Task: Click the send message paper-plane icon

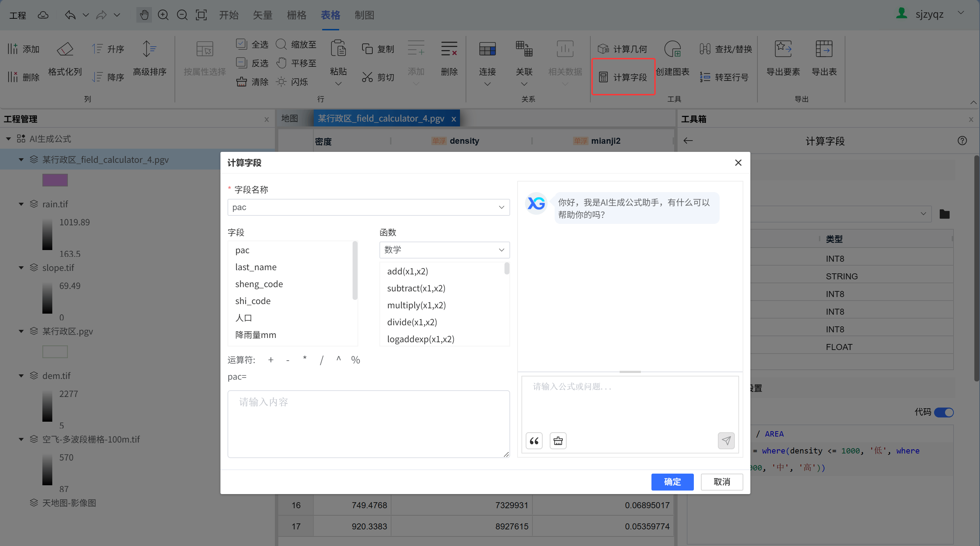Action: (726, 441)
